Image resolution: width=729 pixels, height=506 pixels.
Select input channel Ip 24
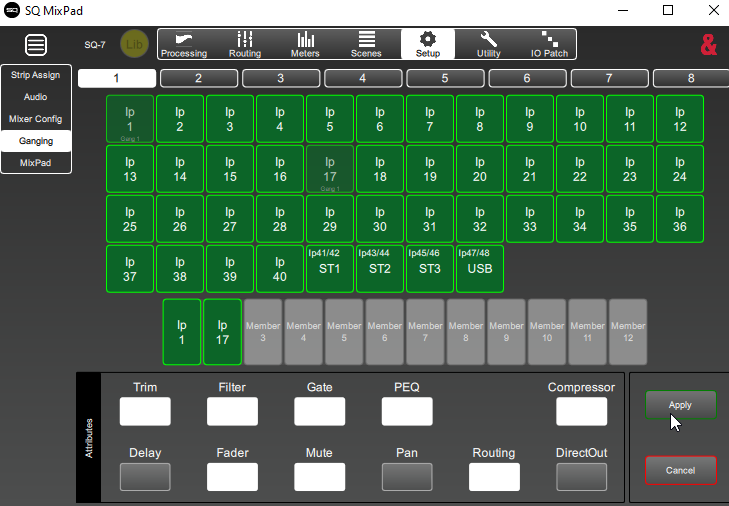(x=680, y=169)
